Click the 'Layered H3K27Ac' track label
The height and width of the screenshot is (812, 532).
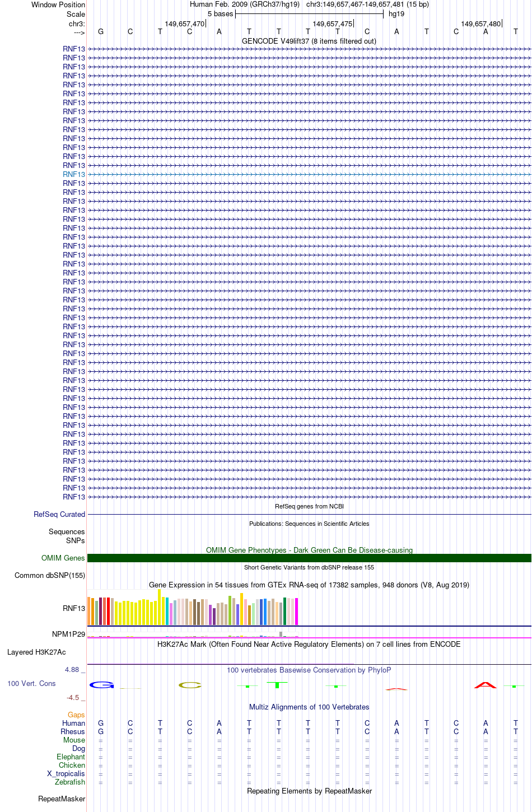tap(36, 652)
